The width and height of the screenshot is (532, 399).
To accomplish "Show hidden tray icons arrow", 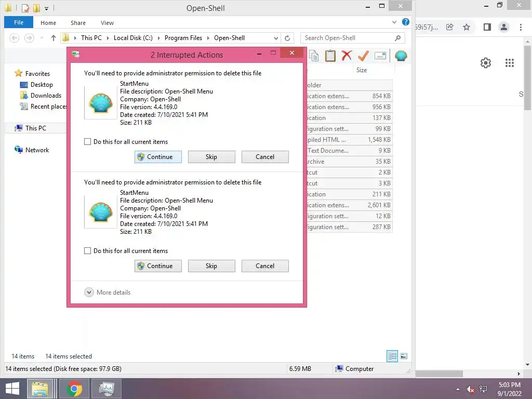I will click(x=458, y=389).
